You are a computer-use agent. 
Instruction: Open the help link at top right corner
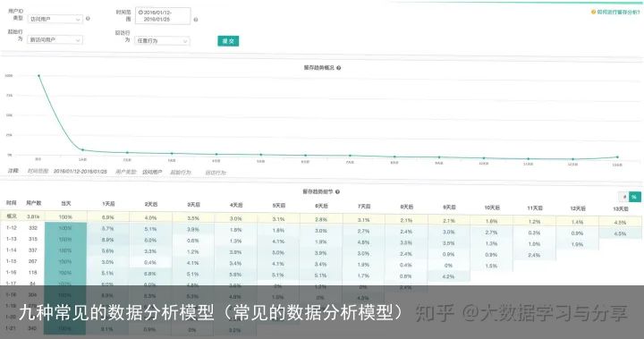point(615,13)
